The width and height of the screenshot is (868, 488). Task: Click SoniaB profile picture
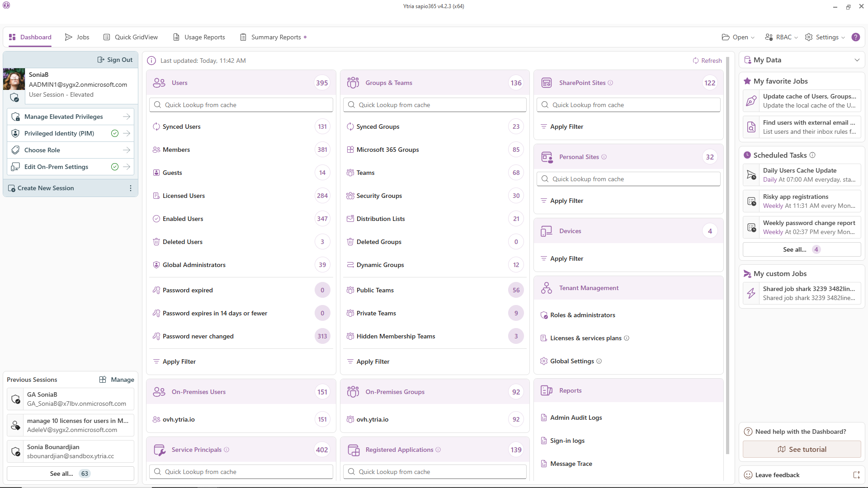[14, 80]
